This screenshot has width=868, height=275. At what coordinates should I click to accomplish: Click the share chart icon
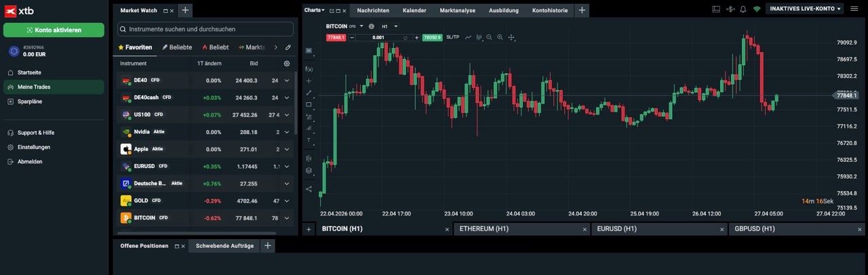pyautogui.click(x=309, y=189)
